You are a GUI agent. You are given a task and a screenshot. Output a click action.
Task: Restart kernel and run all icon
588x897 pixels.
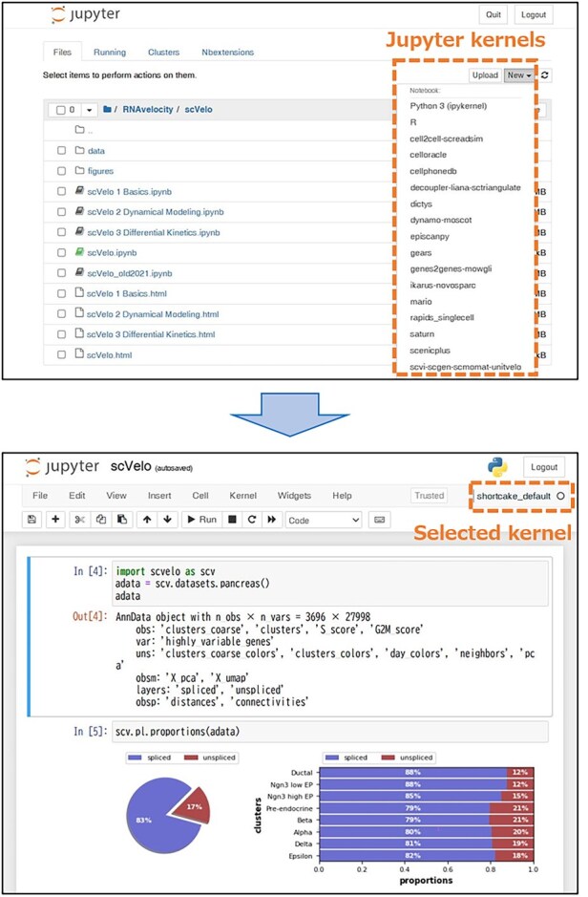[x=272, y=520]
